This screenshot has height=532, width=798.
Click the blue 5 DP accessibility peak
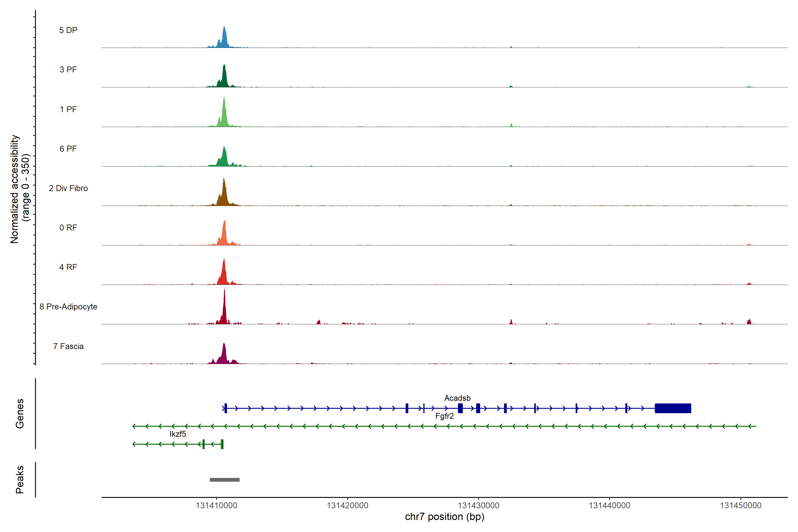click(x=224, y=39)
